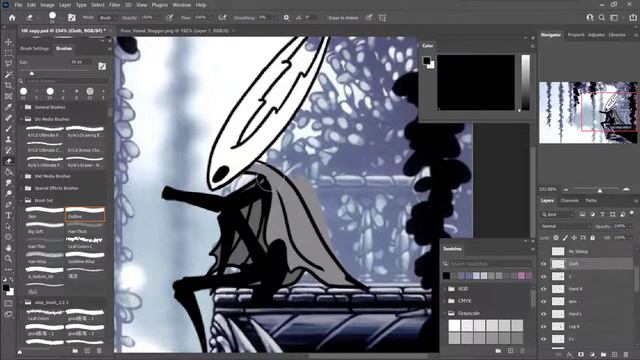Select the Type tool

point(8,216)
